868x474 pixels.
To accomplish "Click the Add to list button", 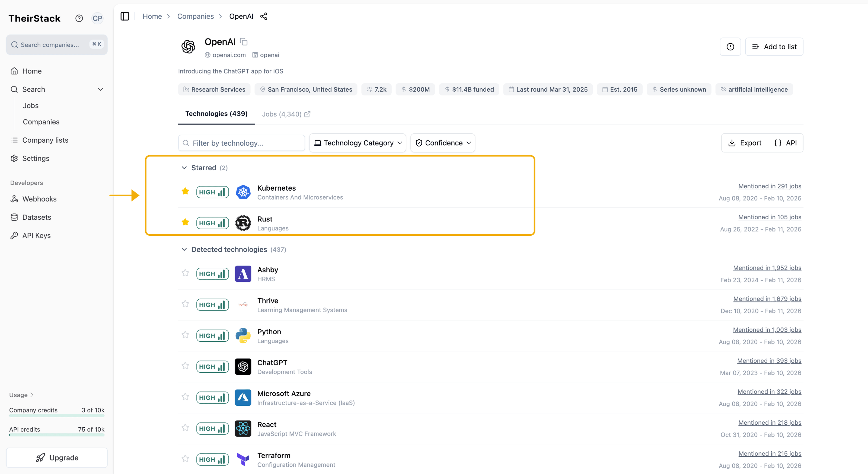I will (x=774, y=46).
